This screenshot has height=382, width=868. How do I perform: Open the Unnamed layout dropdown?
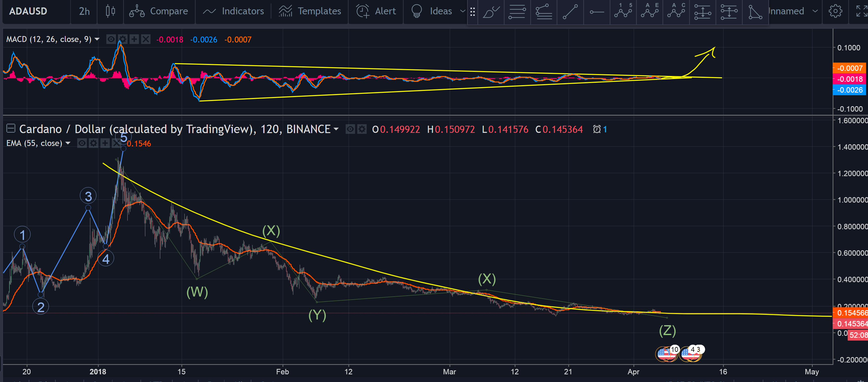coord(815,11)
